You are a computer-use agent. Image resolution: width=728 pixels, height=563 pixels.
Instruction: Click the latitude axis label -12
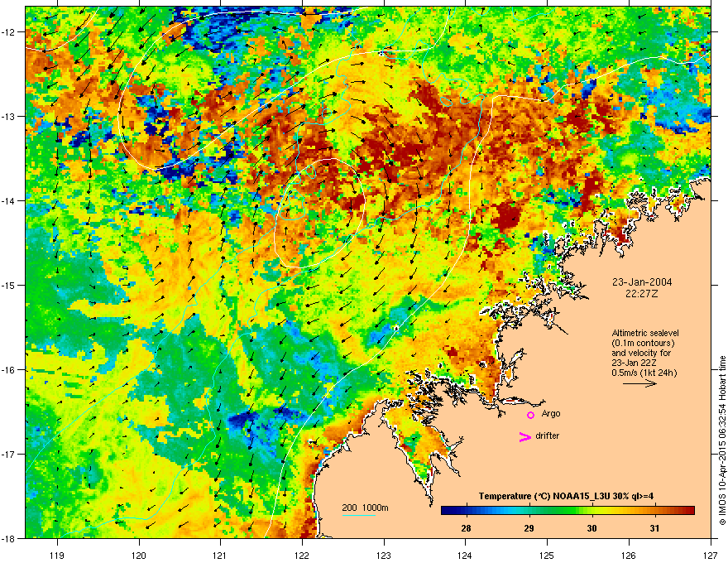coord(8,32)
